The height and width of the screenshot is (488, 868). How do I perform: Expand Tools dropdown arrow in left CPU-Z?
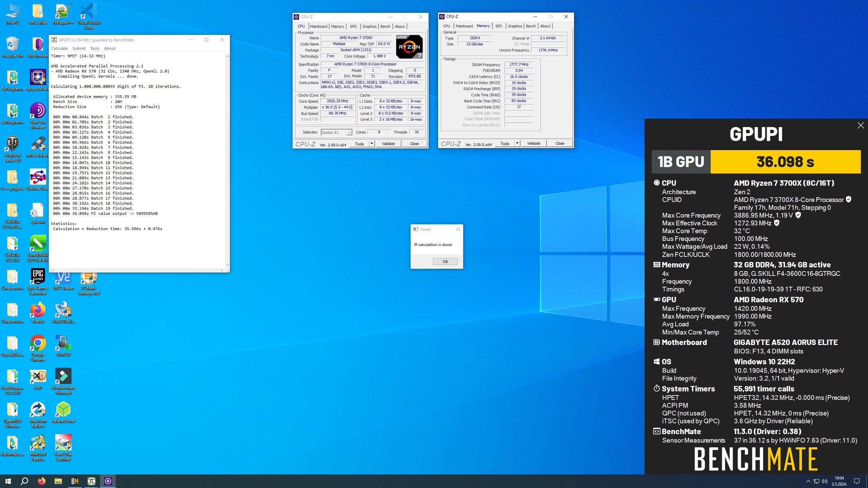tap(372, 144)
